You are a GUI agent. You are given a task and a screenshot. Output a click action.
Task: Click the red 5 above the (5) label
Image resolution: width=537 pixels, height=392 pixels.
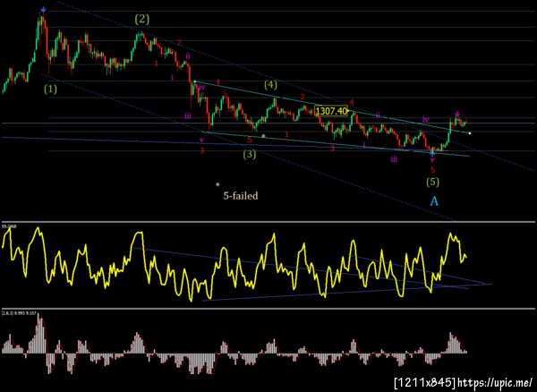tap(432, 170)
